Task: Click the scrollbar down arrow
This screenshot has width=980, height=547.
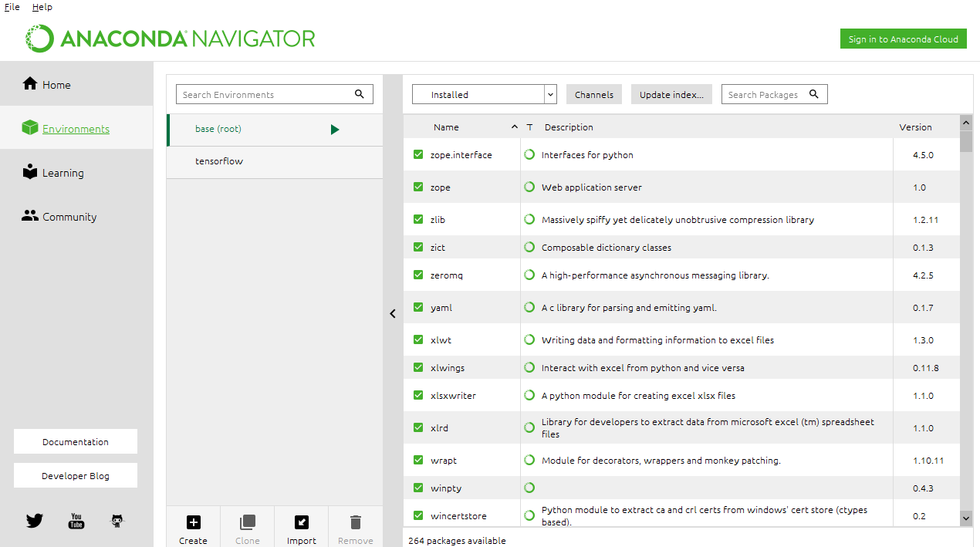Action: [966, 518]
